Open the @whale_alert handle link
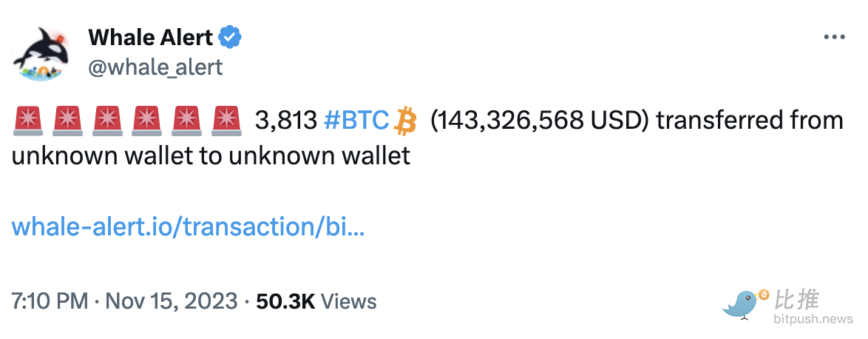Image resolution: width=868 pixels, height=339 pixels. click(155, 67)
